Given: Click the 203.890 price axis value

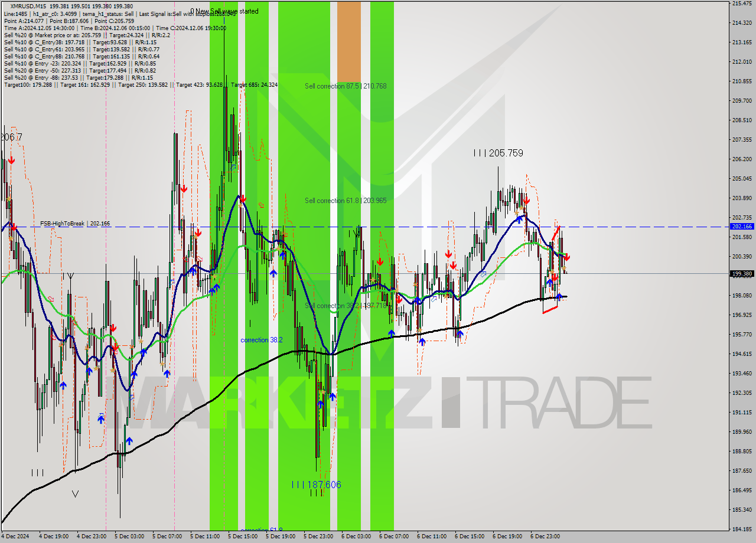Looking at the screenshot, I should tap(742, 198).
